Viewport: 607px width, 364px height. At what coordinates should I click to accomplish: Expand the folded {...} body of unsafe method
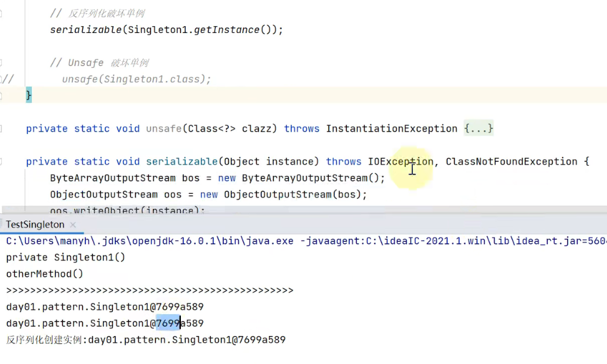pyautogui.click(x=478, y=128)
